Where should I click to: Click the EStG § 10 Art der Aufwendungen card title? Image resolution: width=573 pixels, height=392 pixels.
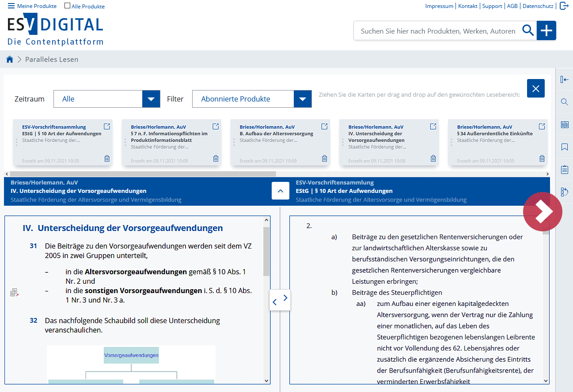(x=62, y=133)
